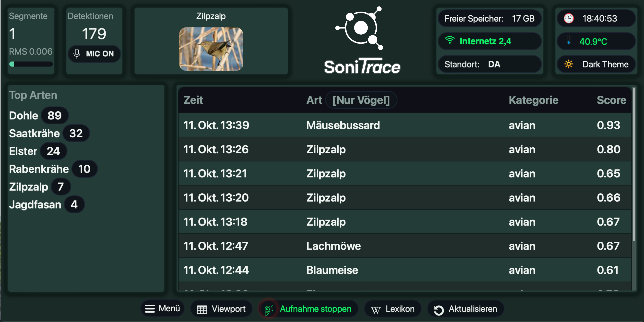Screen dimensions: 644x322
Task: Click the Wikipedia W icon on Lexikon
Action: click(x=376, y=309)
